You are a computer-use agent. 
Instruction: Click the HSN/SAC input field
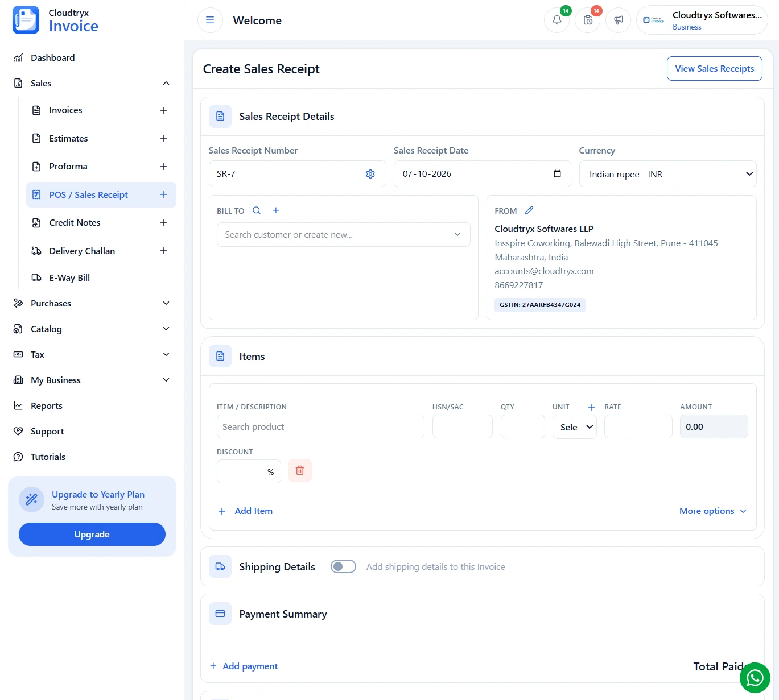click(463, 427)
